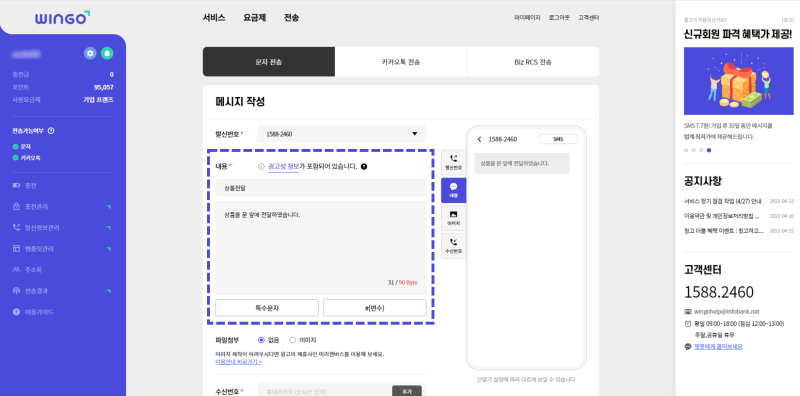800x396 pixels.
Task: Open notice 서비스 정기 점검 작업 (4/27) 안내
Action: click(723, 201)
